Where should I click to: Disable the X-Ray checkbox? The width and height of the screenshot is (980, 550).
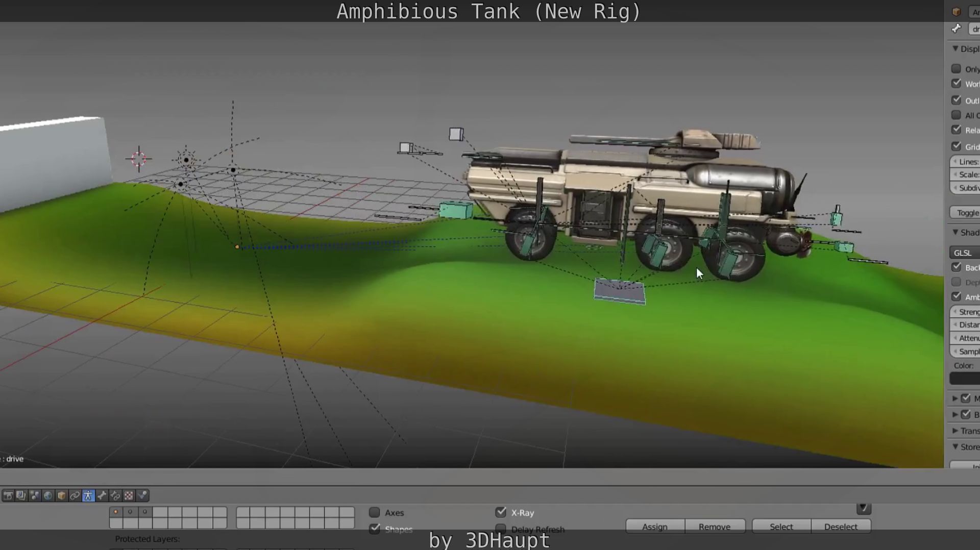501,512
